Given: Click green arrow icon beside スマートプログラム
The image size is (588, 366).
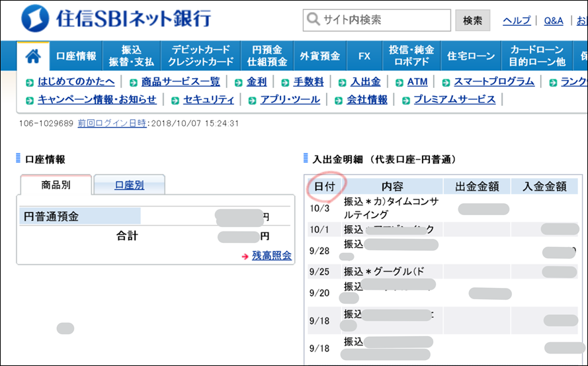Looking at the screenshot, I should coord(446,83).
